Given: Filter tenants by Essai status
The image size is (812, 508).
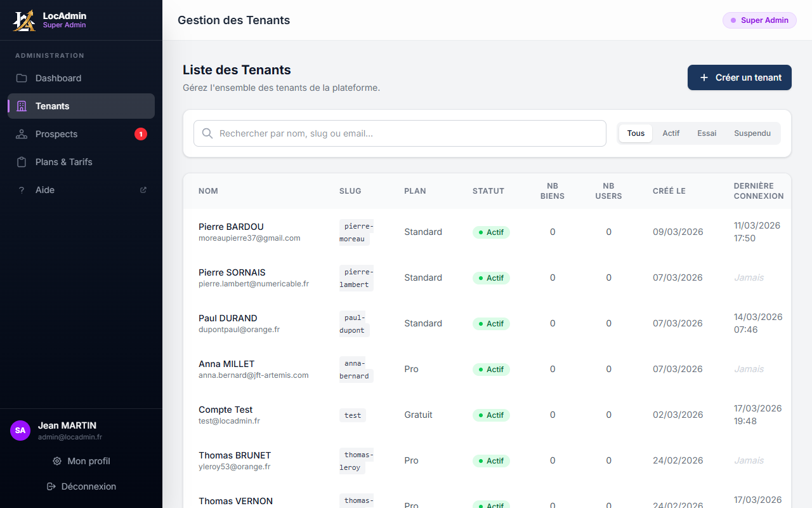Looking at the screenshot, I should (x=707, y=133).
